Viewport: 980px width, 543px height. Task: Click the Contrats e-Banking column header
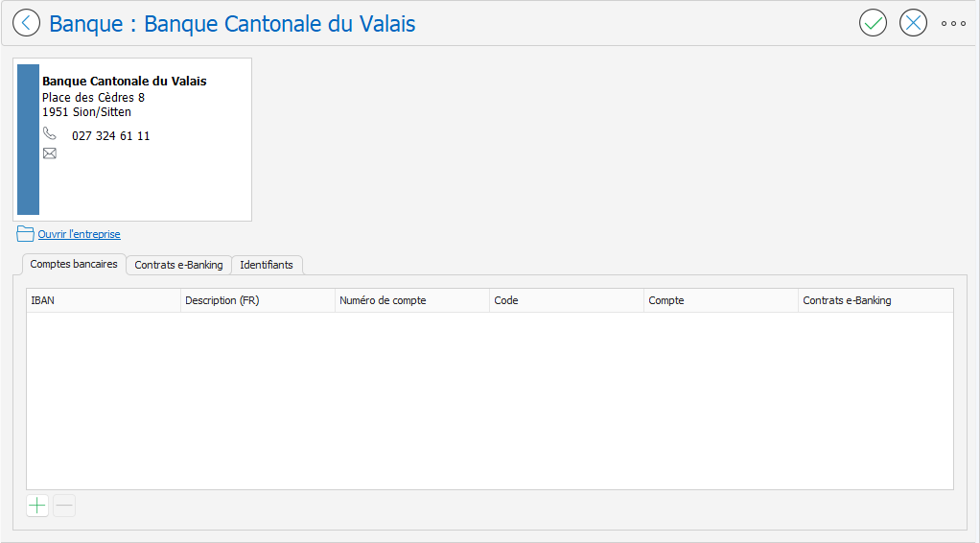(x=875, y=300)
